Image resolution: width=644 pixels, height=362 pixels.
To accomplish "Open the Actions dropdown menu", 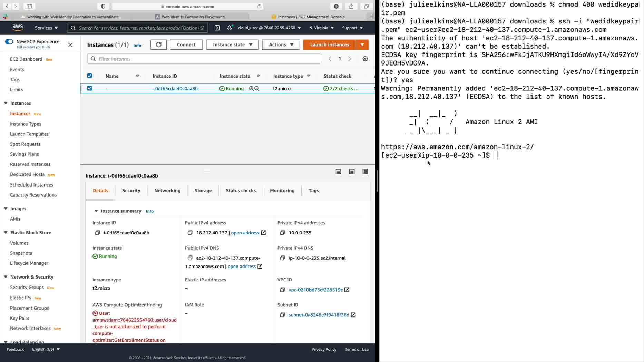I will (281, 44).
